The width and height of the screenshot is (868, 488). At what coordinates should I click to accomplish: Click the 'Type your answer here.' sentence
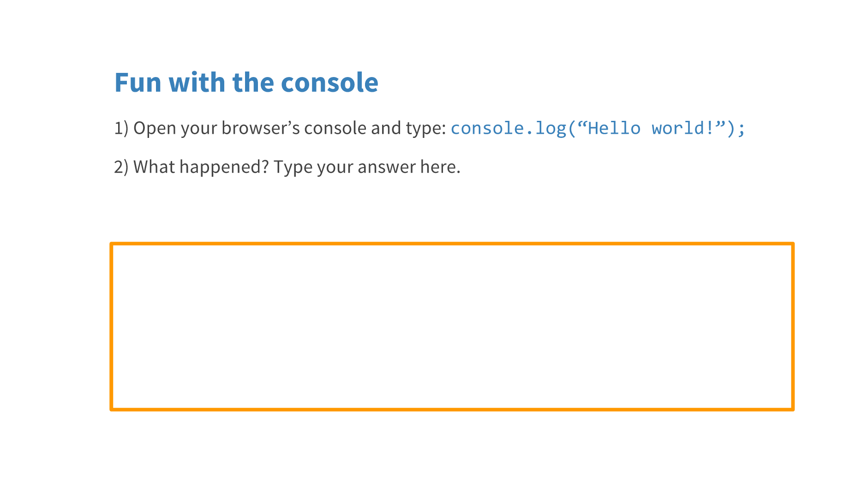(x=367, y=167)
